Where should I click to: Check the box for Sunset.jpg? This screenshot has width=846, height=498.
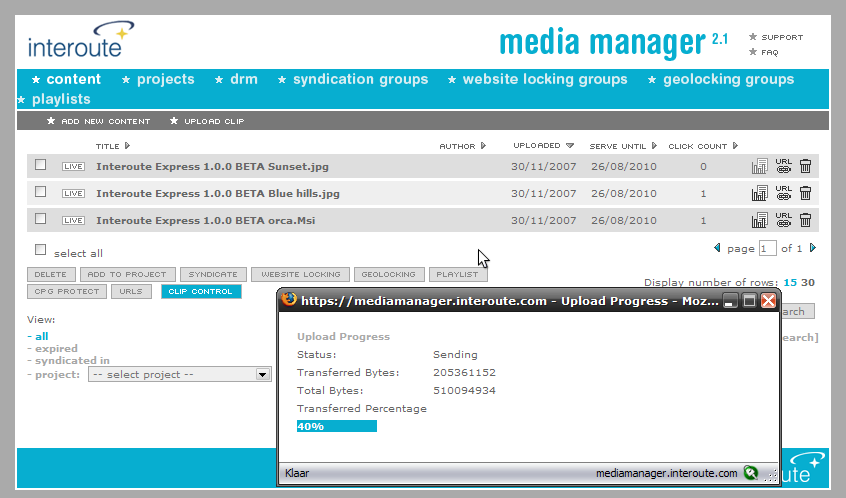click(x=40, y=165)
